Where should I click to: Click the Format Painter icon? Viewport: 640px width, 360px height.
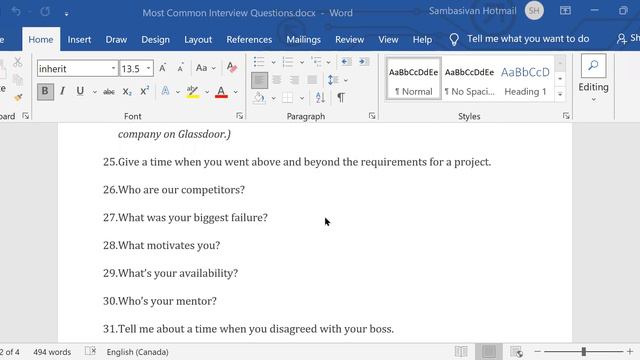[x=18, y=98]
